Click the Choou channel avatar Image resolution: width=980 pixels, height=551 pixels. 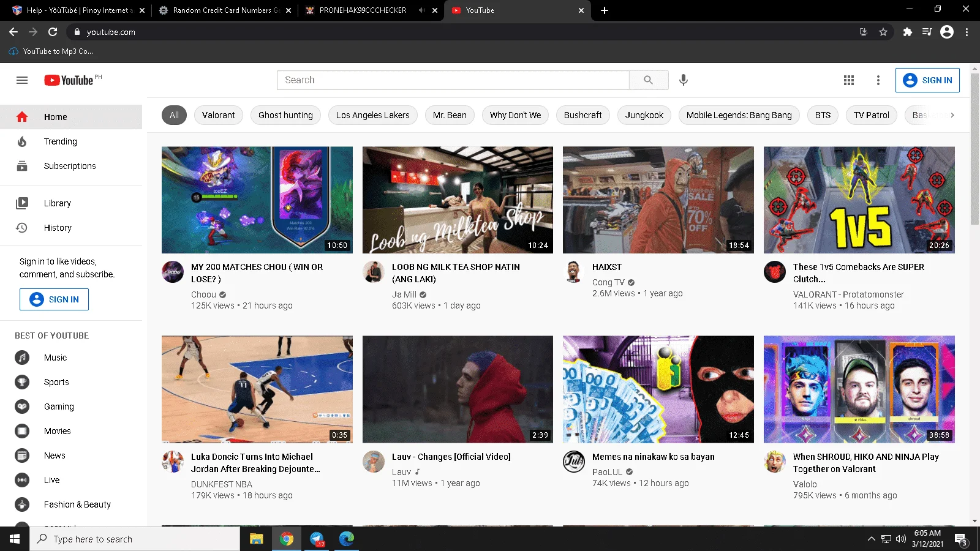pos(173,272)
